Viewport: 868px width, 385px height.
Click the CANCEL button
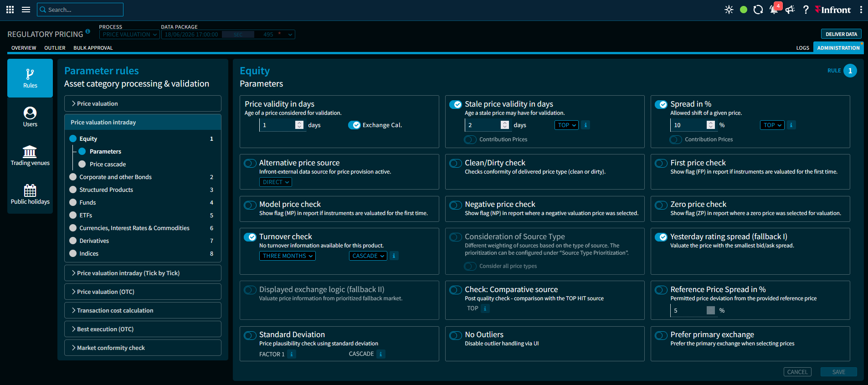click(x=797, y=372)
